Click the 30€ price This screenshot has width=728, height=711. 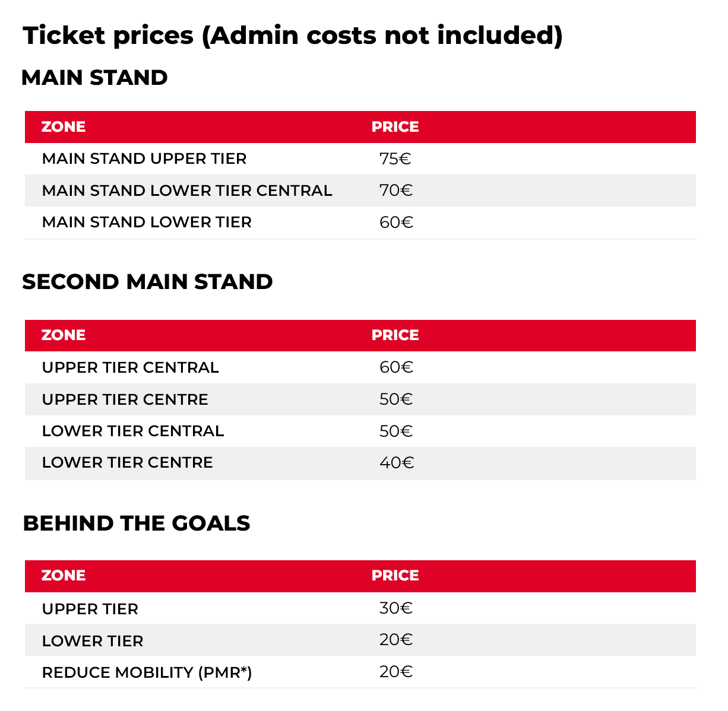(x=396, y=608)
